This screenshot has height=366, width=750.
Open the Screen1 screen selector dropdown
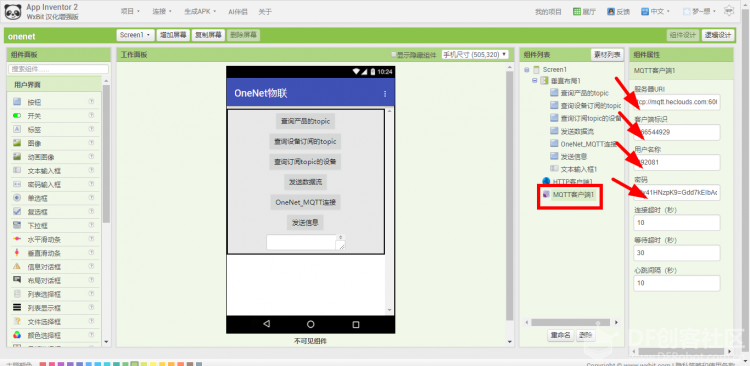pyautogui.click(x=135, y=35)
